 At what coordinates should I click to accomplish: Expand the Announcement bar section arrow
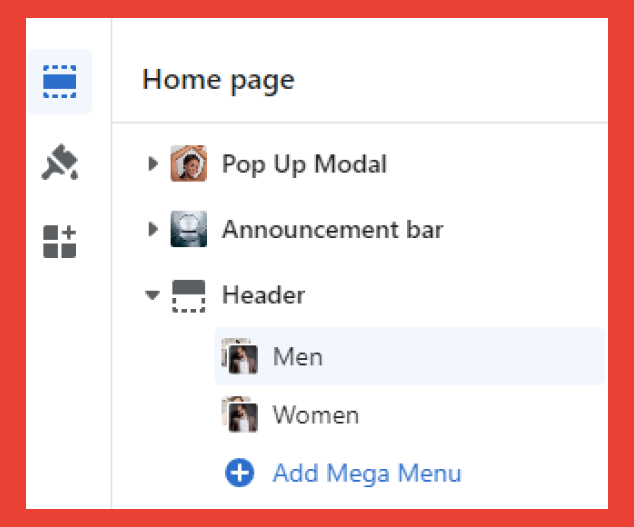153,229
